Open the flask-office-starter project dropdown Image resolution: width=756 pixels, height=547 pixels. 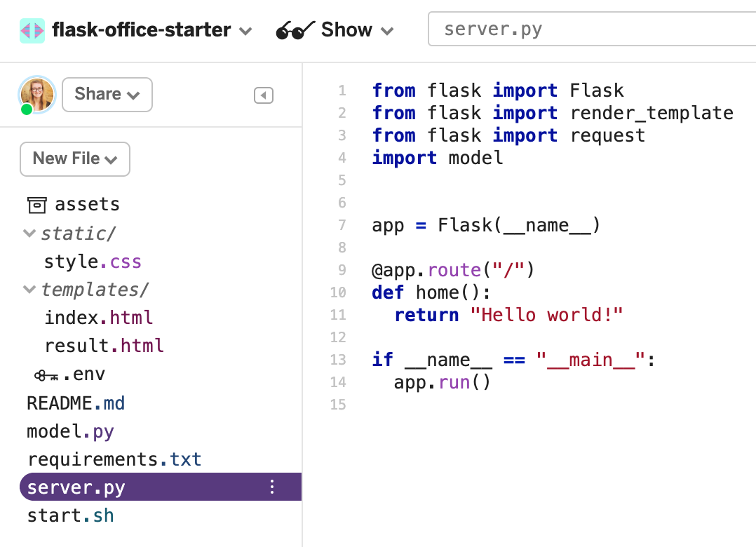click(245, 31)
